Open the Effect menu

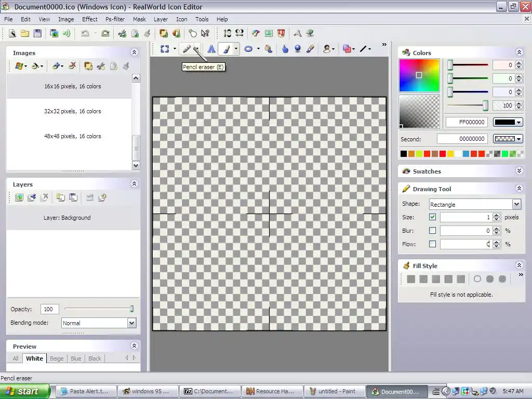tap(89, 19)
